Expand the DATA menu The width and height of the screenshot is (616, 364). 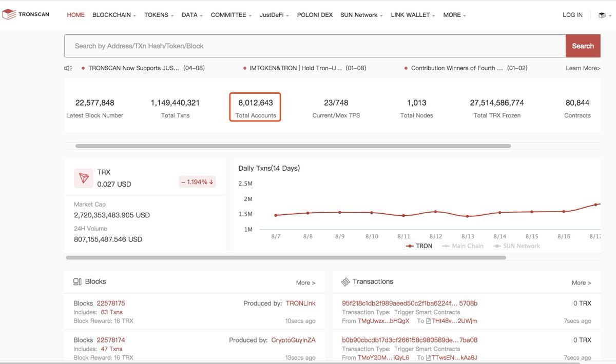[x=192, y=15]
